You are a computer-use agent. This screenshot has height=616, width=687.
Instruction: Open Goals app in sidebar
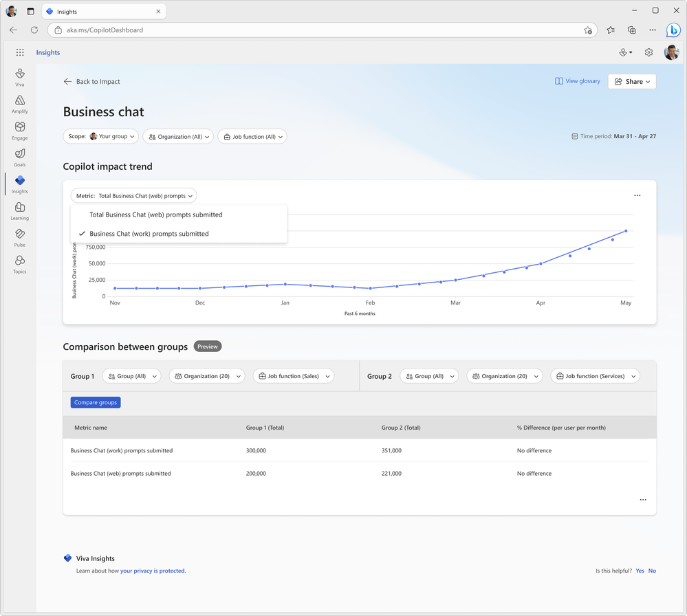tap(20, 157)
